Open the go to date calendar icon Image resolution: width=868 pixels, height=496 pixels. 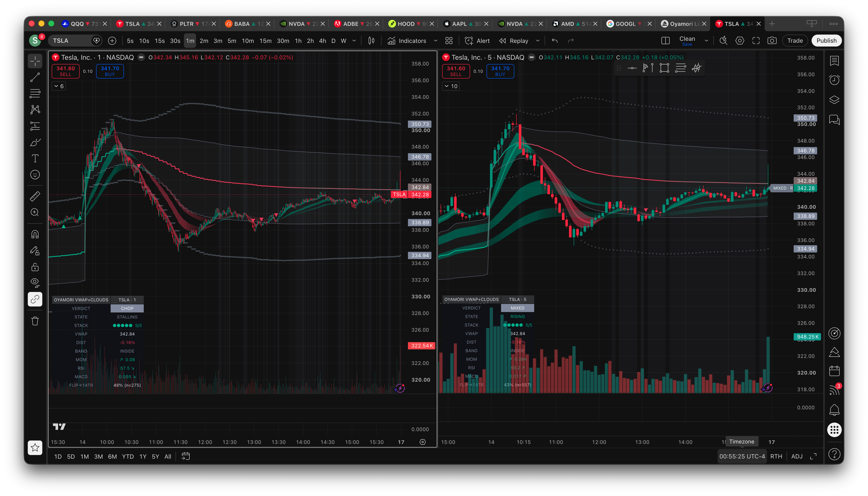(186, 457)
